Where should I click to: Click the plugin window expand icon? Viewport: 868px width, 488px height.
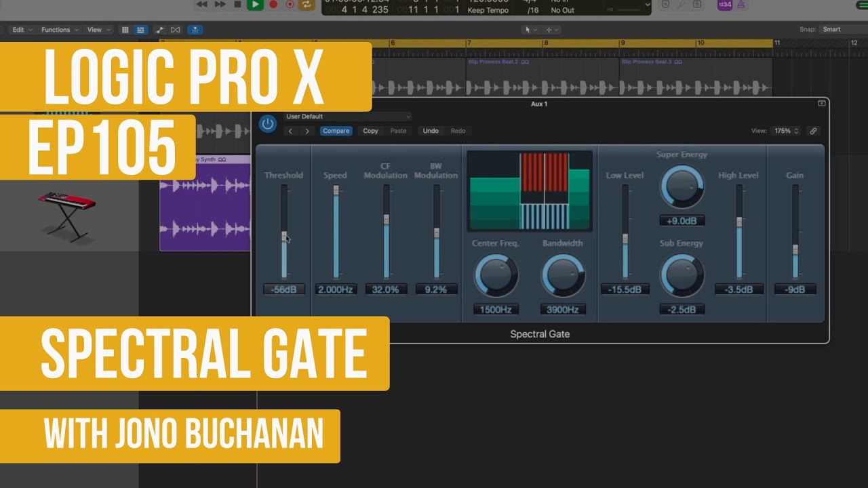(821, 104)
